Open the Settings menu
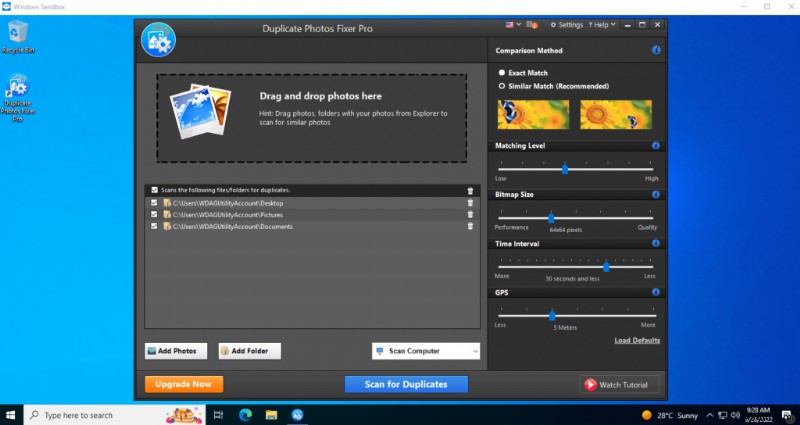 tap(566, 24)
